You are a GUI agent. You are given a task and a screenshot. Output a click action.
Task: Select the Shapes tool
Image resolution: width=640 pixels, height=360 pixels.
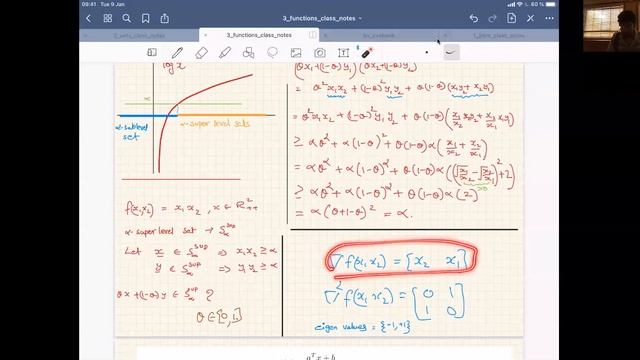pyautogui.click(x=248, y=53)
